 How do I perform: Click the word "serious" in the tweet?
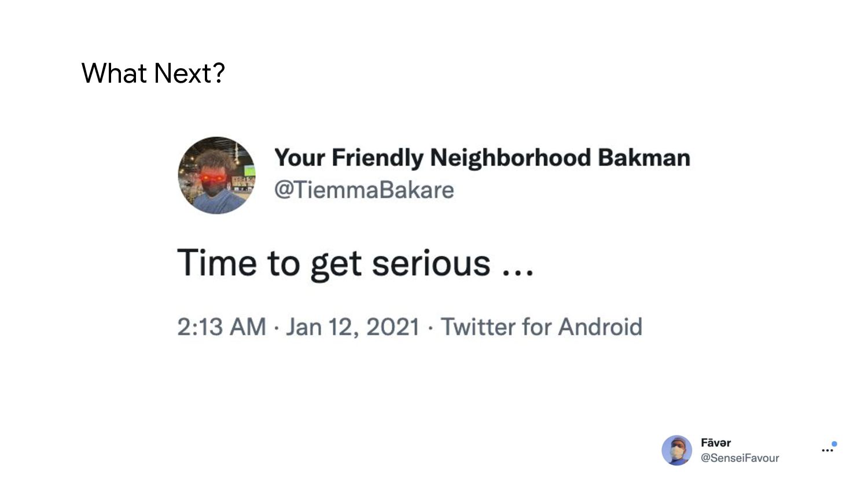point(431,264)
